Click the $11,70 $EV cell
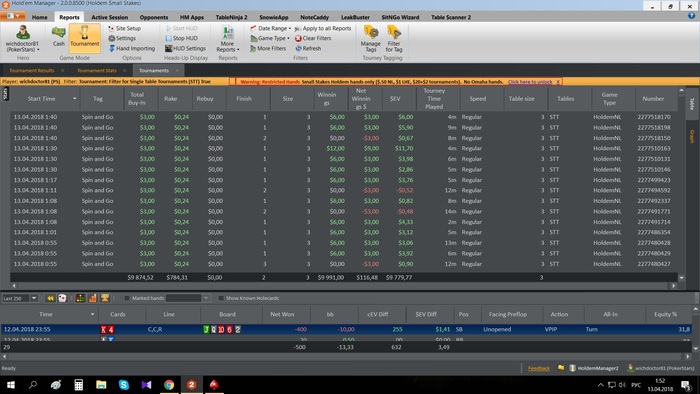This screenshot has height=394, width=700. [404, 149]
